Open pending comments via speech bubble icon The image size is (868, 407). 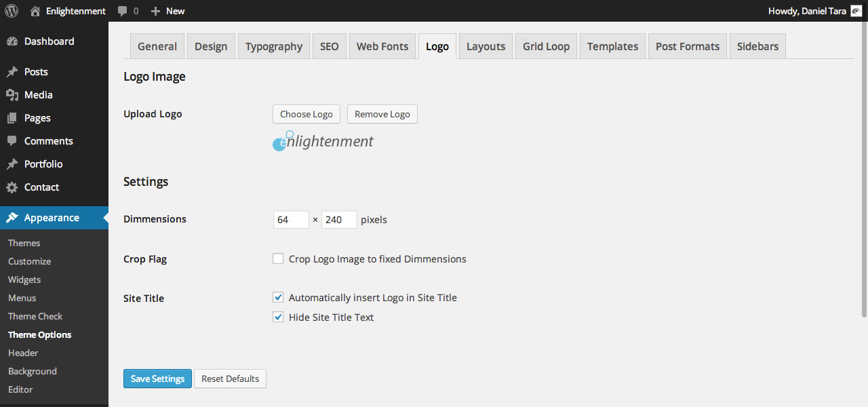pyautogui.click(x=122, y=11)
